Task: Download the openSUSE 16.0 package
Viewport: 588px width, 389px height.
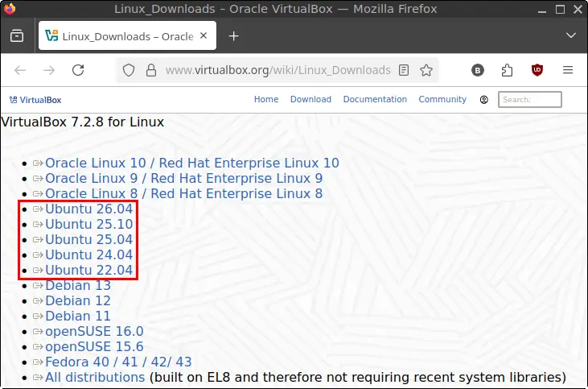Action: tap(94, 332)
